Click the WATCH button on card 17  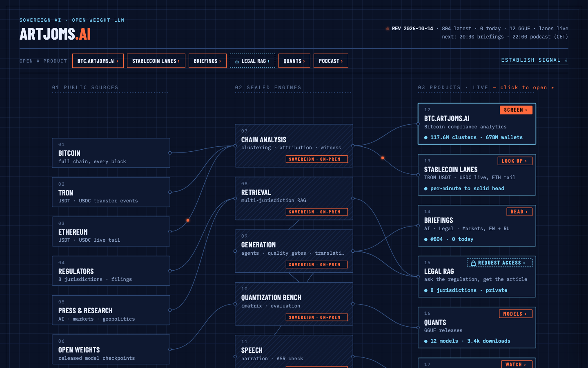(516, 364)
